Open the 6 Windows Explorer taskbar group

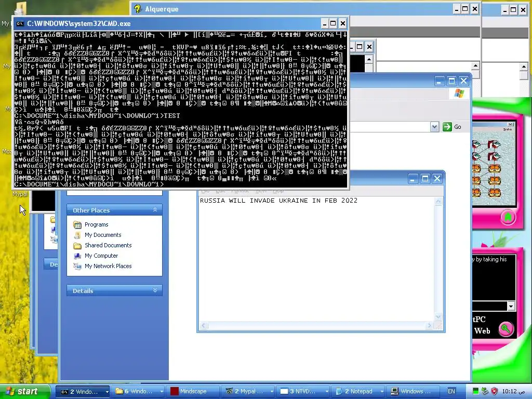coord(138,391)
